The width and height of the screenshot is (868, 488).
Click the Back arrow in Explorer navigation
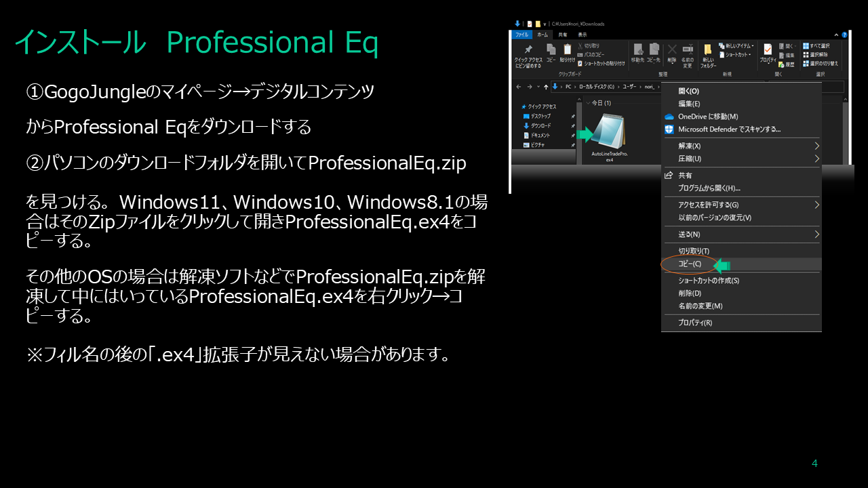coord(519,87)
